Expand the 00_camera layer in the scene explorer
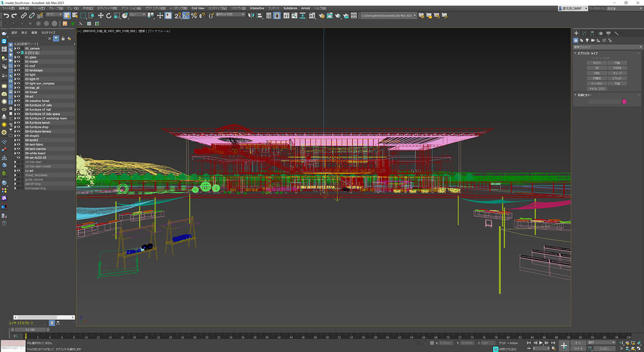Viewport: 644px width, 352px height. point(15,48)
